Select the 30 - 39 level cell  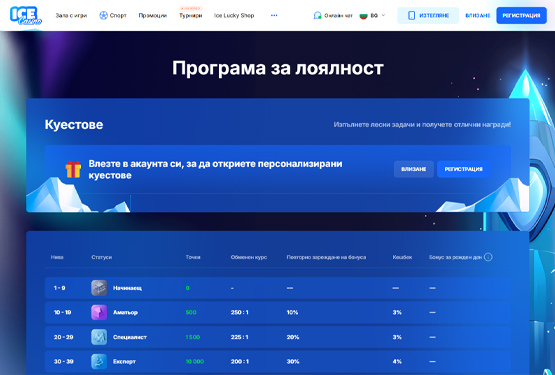coord(63,361)
